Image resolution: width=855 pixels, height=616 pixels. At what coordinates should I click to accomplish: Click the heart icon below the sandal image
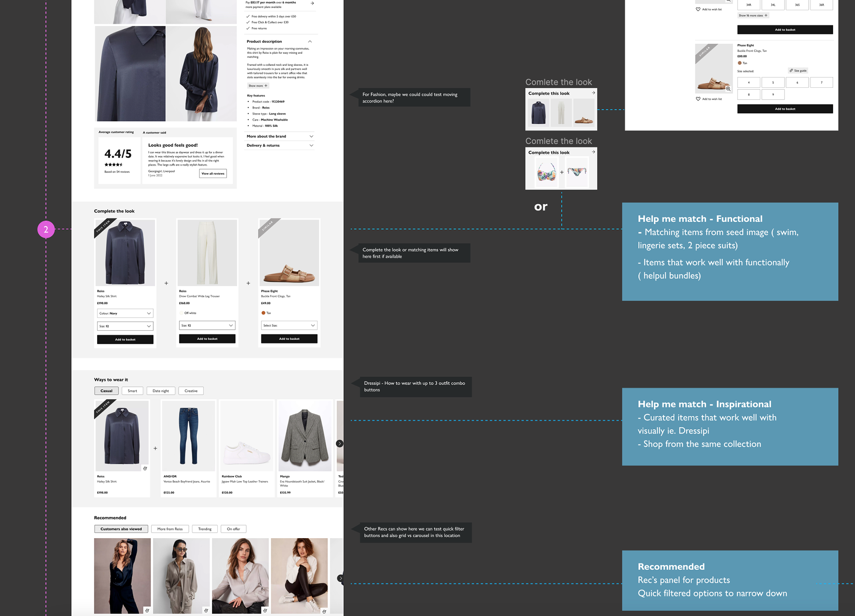(698, 99)
